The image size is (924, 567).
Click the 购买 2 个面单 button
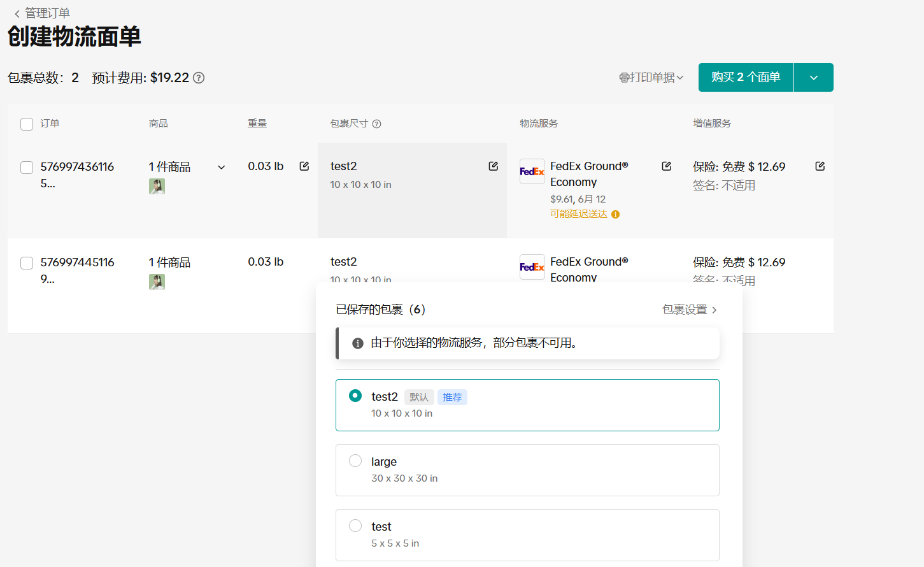[x=745, y=78]
